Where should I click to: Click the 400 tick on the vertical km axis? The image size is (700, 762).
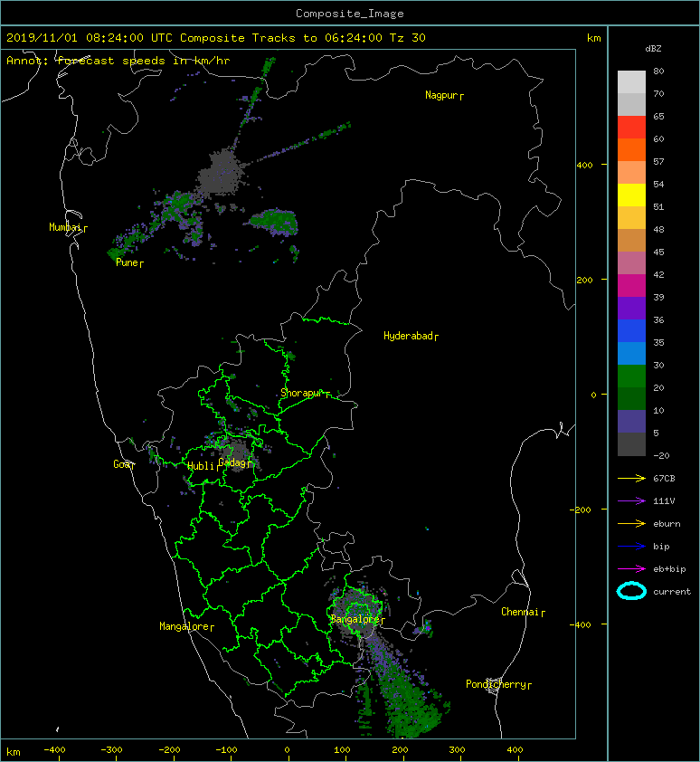[585, 166]
